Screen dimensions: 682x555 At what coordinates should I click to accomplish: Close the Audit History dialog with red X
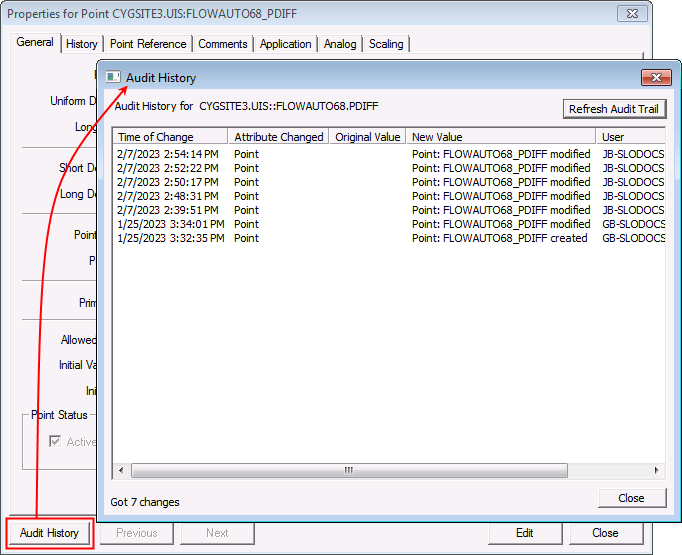(x=656, y=77)
